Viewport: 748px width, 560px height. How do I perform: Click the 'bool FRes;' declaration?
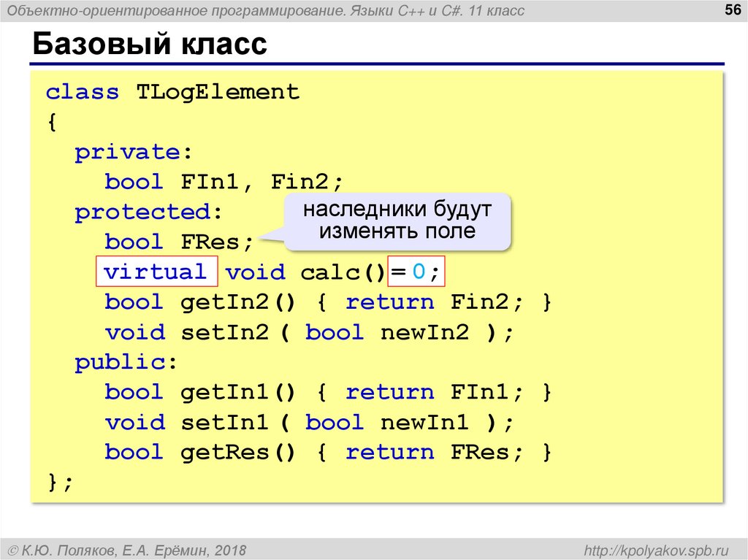(x=179, y=242)
